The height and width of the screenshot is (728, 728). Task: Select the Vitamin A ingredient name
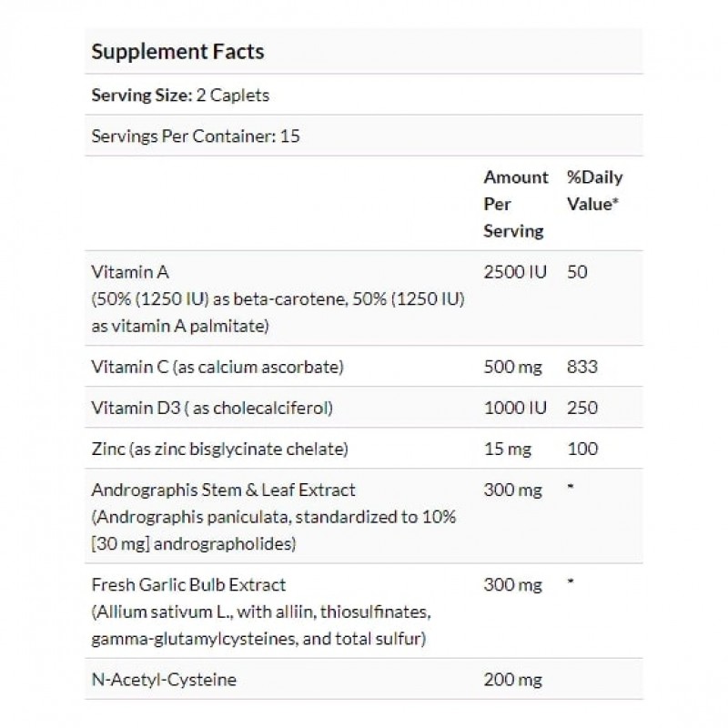click(131, 271)
